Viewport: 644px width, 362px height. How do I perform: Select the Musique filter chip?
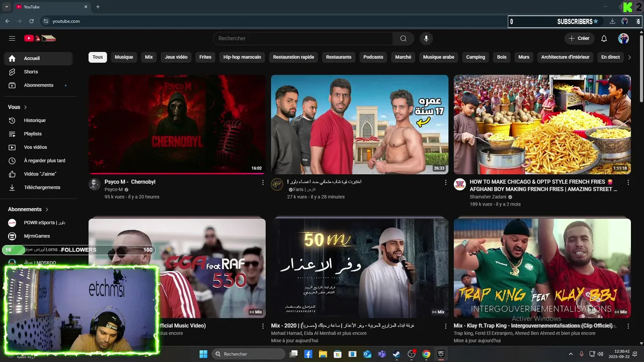tap(124, 57)
